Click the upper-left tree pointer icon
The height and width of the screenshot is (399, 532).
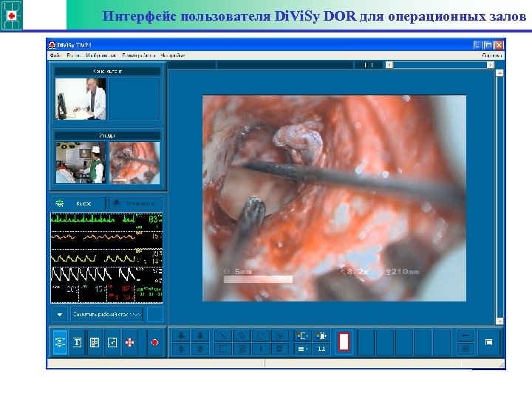point(182,336)
